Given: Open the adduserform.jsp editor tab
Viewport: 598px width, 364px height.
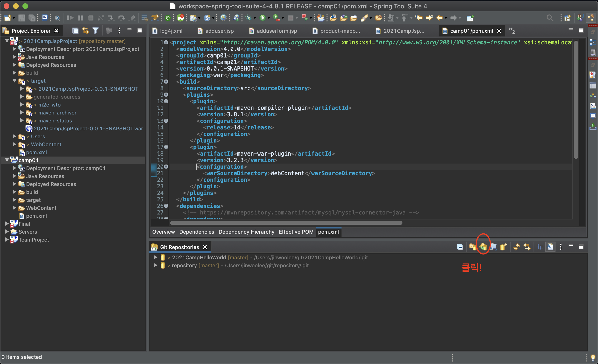Looking at the screenshot, I should (x=276, y=31).
